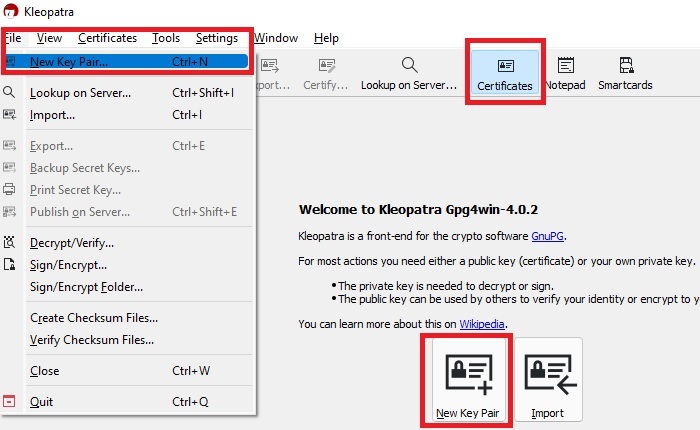Click the Certify toolbar button
This screenshot has height=430, width=700.
(x=326, y=74)
